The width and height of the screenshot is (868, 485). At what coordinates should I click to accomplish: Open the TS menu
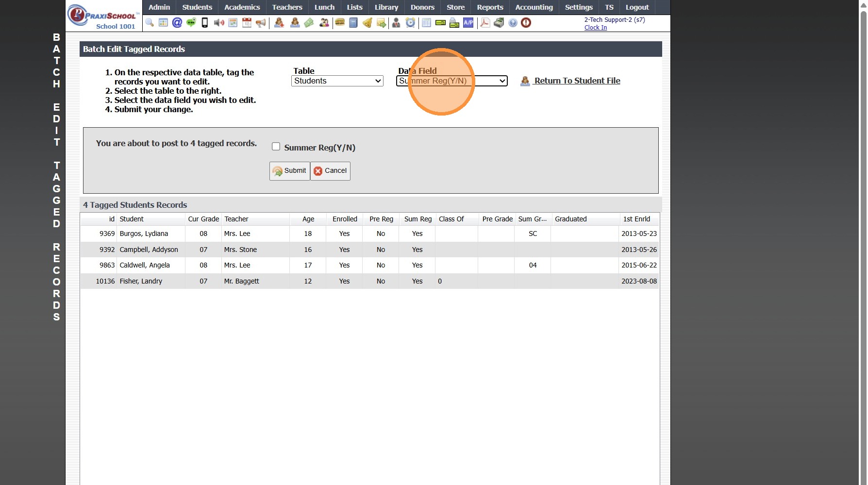click(609, 7)
